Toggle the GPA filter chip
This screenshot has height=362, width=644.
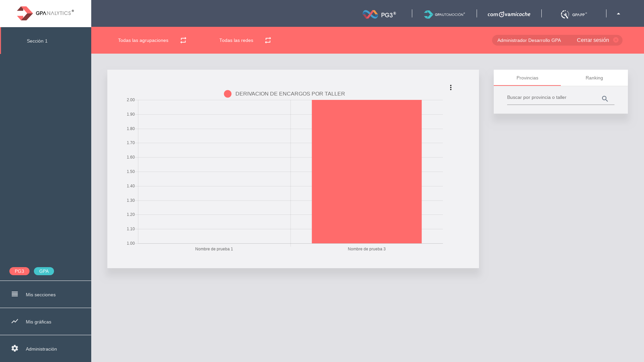44,271
